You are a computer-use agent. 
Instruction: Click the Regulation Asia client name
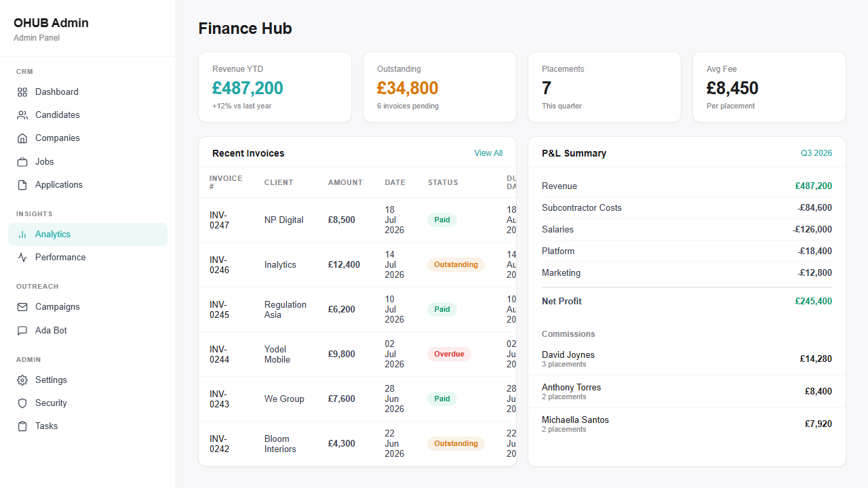285,310
